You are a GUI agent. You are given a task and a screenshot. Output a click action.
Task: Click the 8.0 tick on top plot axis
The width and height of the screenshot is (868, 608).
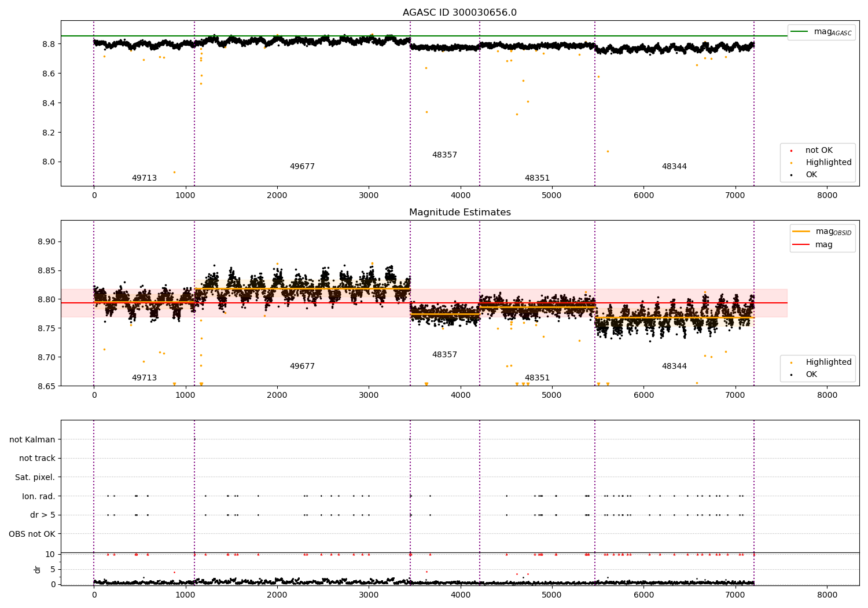49,162
